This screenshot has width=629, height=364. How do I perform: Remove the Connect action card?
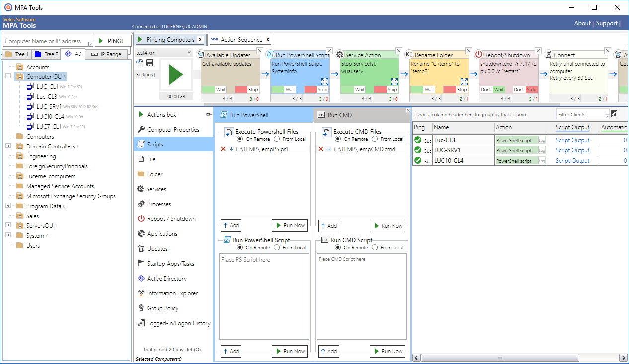click(x=608, y=51)
